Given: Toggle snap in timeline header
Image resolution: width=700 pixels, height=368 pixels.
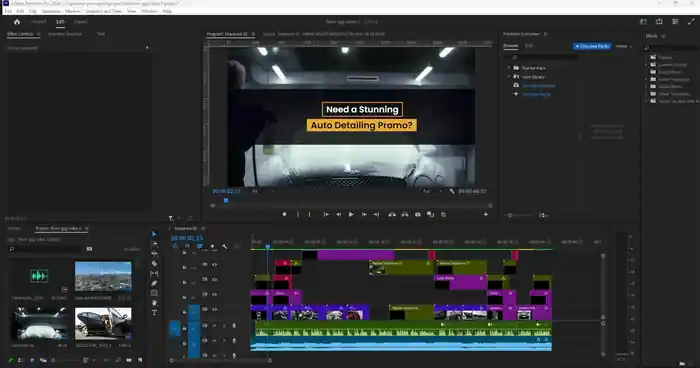Looking at the screenshot, I should [187, 247].
